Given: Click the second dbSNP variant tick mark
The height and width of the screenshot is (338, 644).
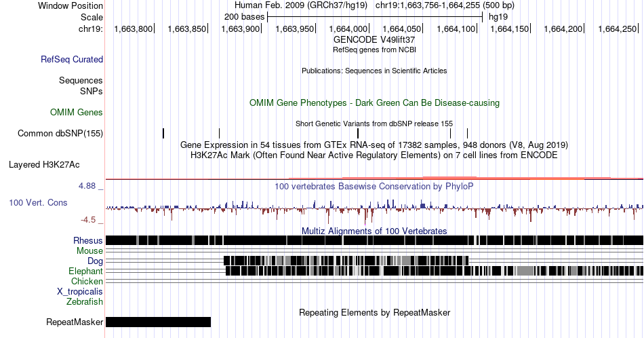Looking at the screenshot, I should click(220, 133).
